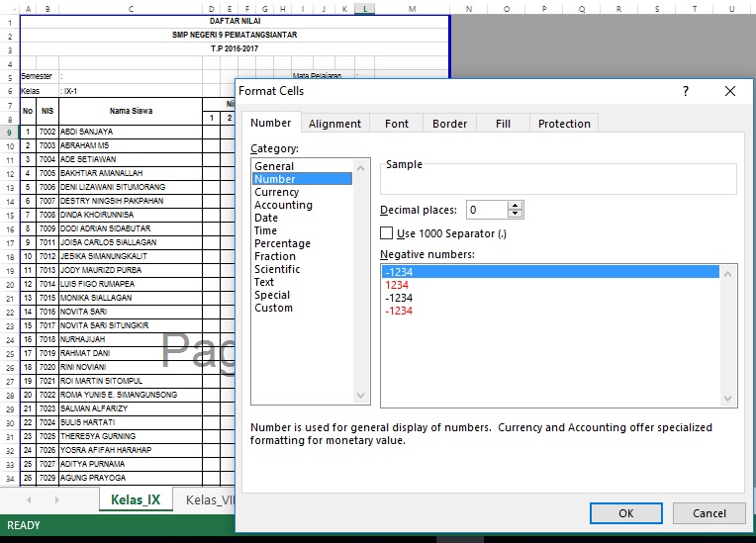Click cell YOSRA AFIFAH HARAHAP
Image resolution: width=756 pixels, height=543 pixels.
pyautogui.click(x=131, y=450)
